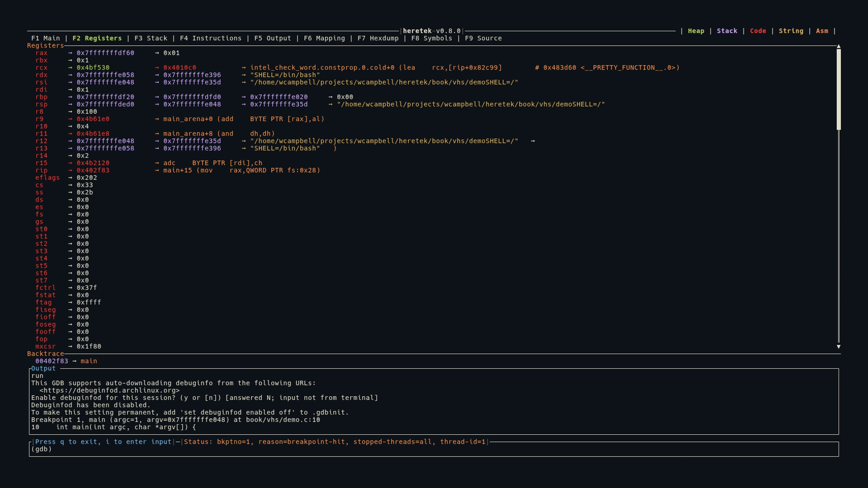Image resolution: width=868 pixels, height=488 pixels.
Task: Click r8 value 0x100
Action: [x=87, y=112]
